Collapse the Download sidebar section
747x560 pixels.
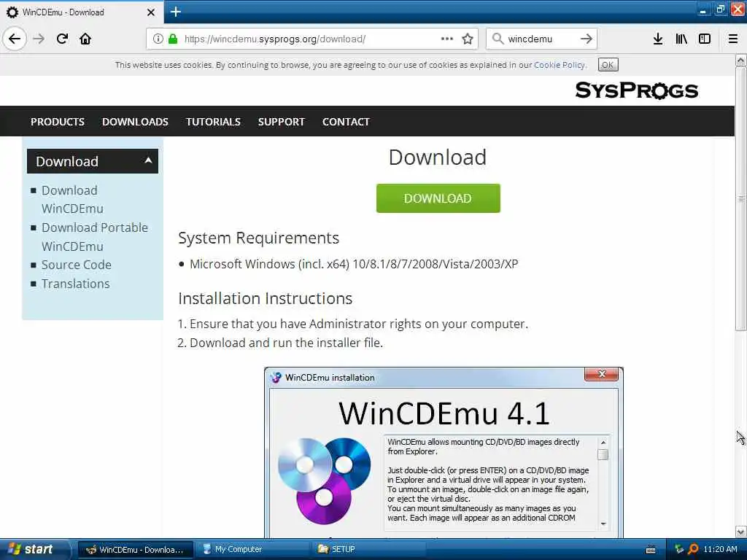click(93, 161)
